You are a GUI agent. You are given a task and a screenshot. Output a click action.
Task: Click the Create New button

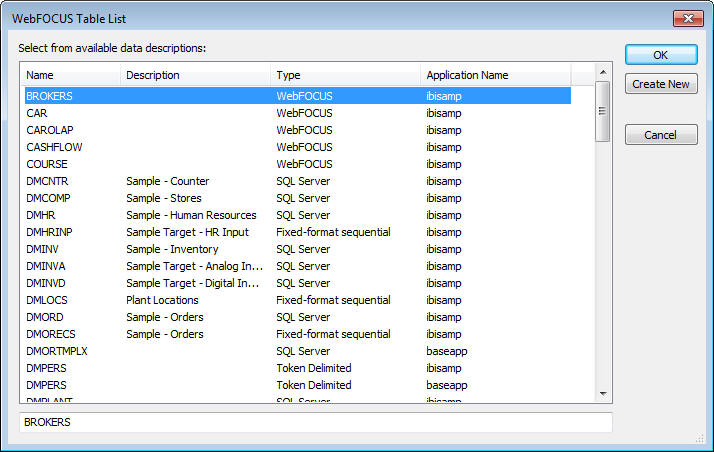(x=661, y=84)
